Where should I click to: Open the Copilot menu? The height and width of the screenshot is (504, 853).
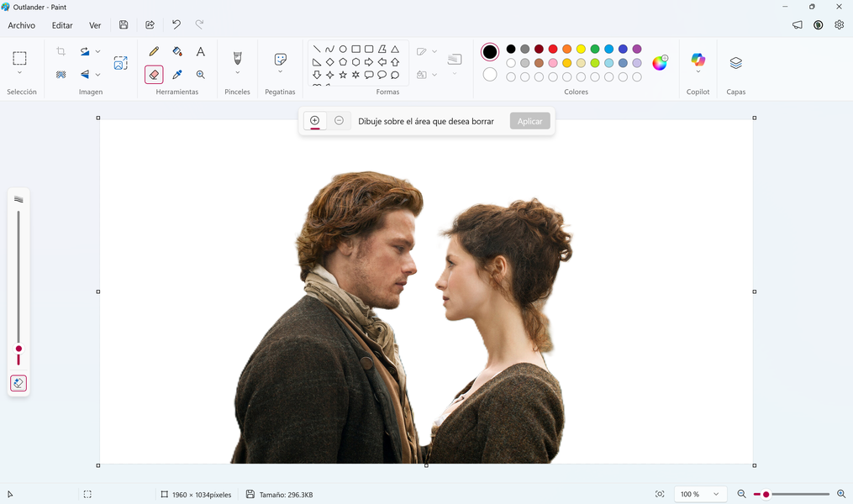698,62
